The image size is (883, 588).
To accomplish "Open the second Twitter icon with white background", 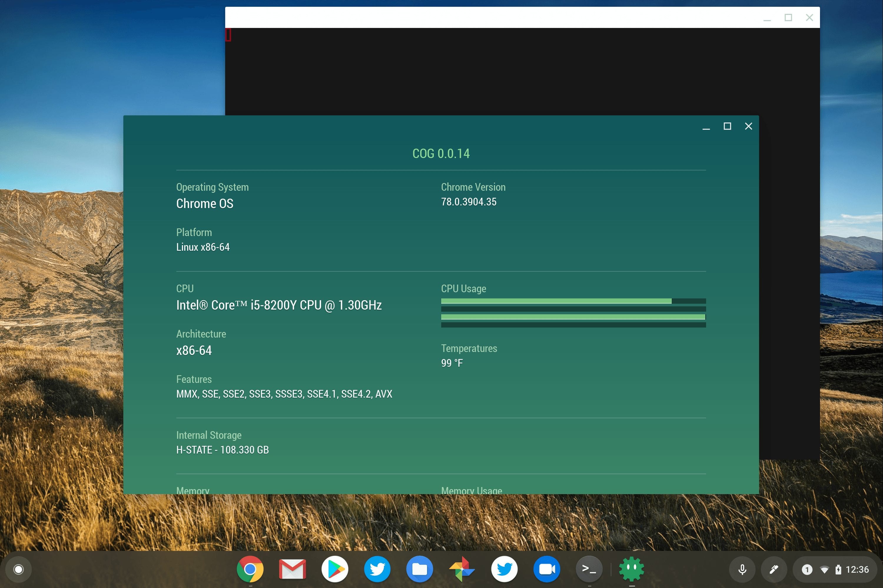I will click(504, 569).
